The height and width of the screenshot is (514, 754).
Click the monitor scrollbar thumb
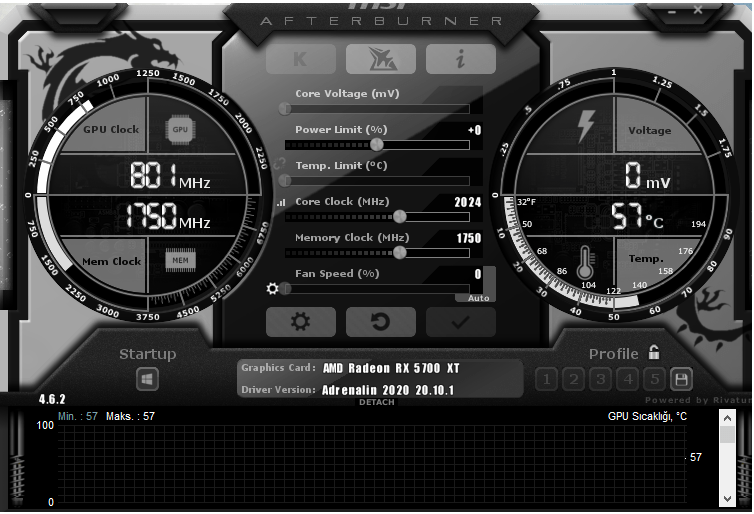click(727, 434)
